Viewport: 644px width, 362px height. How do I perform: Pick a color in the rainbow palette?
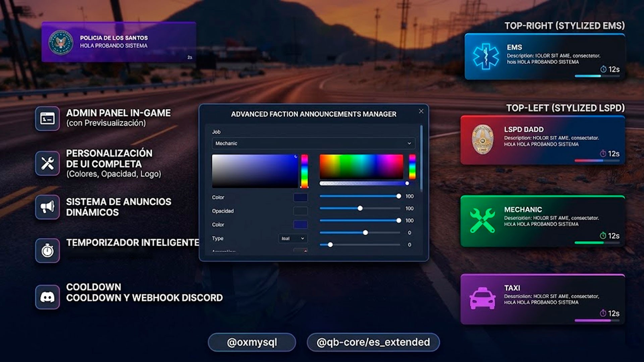coord(361,167)
